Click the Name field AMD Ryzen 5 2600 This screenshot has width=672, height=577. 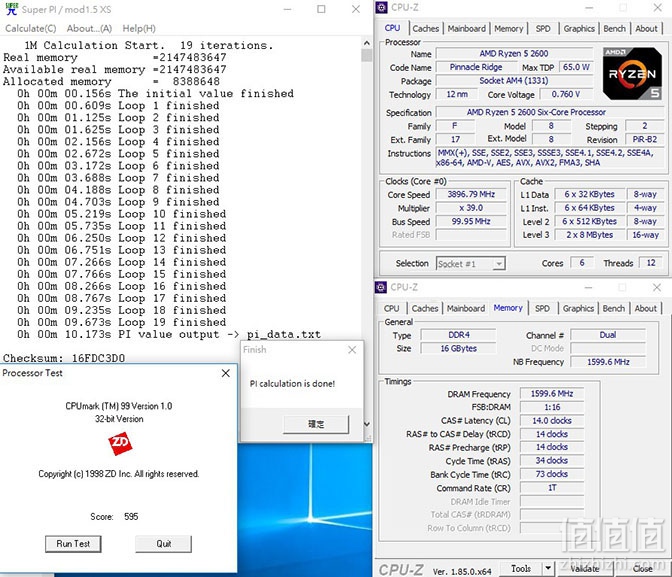click(x=514, y=54)
